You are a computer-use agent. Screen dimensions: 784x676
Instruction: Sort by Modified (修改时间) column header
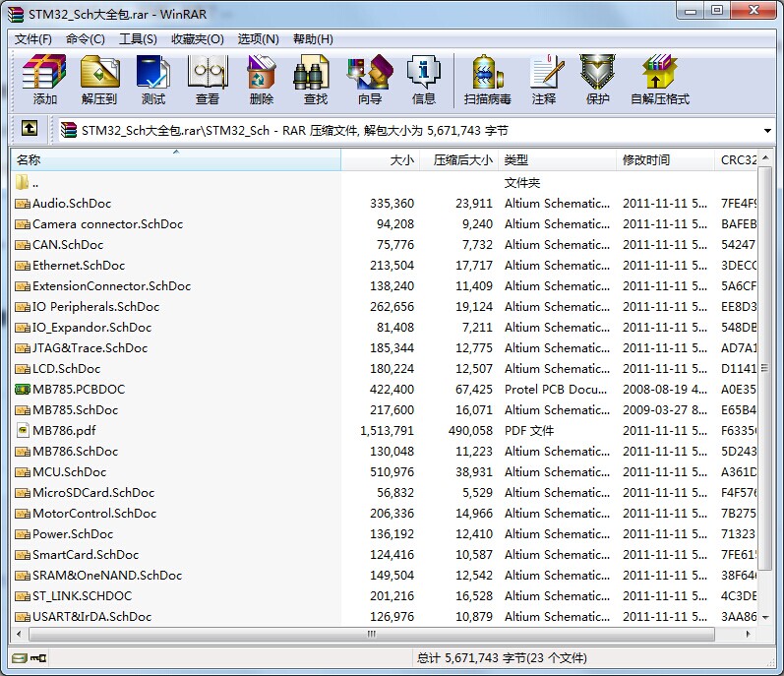665,160
